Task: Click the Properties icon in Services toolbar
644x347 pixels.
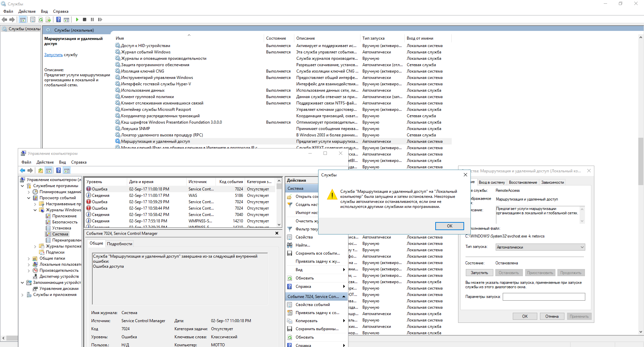Action: (33, 19)
